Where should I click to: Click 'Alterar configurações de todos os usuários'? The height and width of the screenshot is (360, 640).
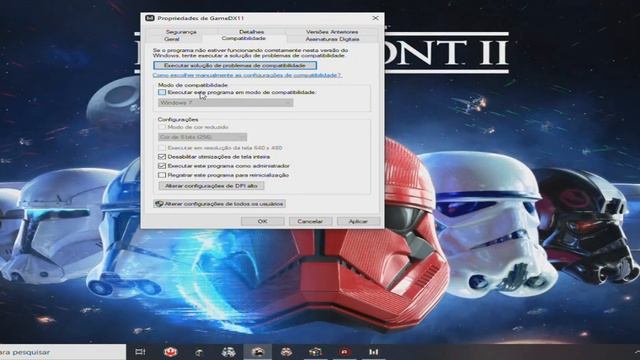(x=219, y=204)
